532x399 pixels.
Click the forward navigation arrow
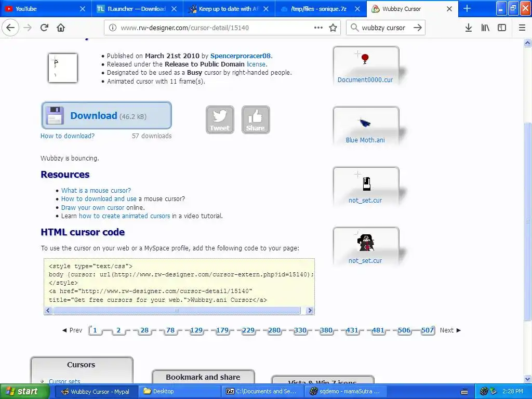tap(28, 28)
